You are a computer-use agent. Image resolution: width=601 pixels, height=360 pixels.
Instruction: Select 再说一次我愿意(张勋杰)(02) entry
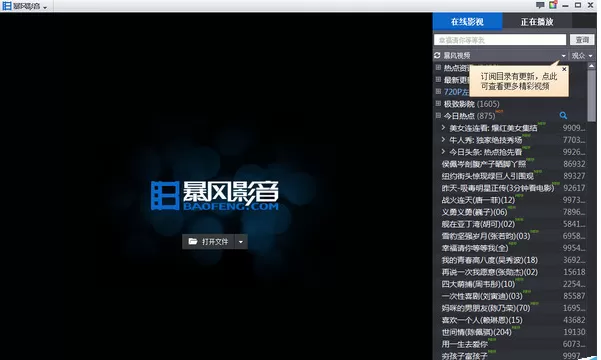point(513,272)
